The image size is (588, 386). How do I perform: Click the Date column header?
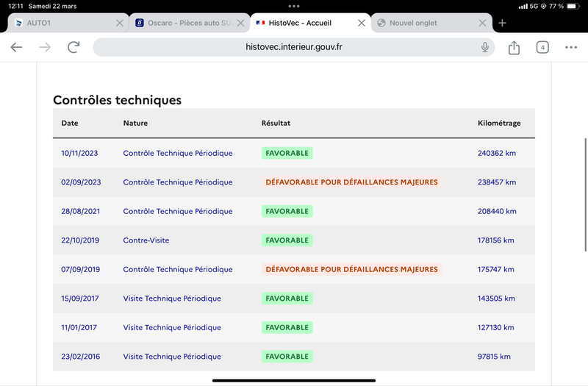click(x=70, y=123)
